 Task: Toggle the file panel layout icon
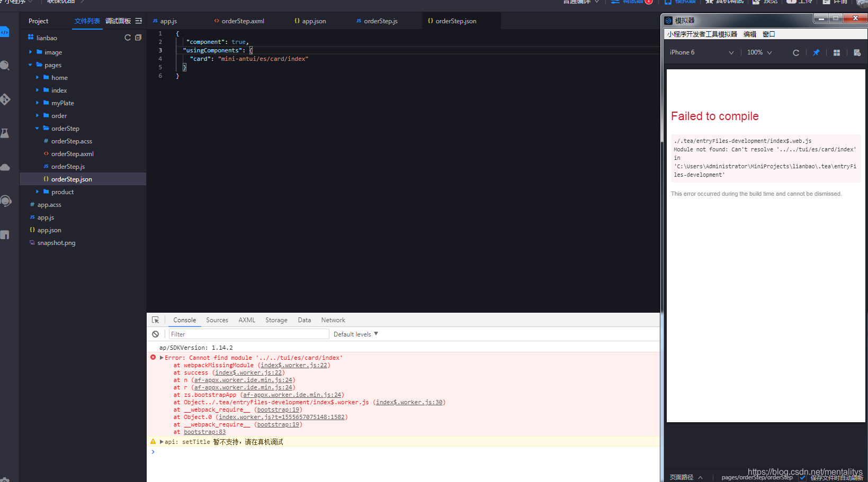[x=139, y=21]
